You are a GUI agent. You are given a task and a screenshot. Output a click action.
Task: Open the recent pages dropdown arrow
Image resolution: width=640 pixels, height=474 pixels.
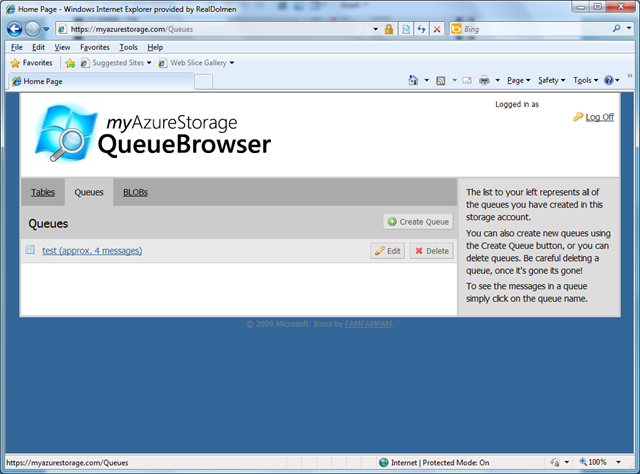(46, 29)
